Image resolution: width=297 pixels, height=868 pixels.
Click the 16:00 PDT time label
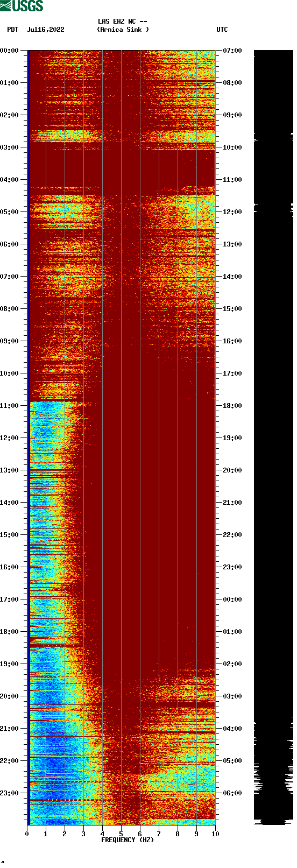(x=10, y=567)
